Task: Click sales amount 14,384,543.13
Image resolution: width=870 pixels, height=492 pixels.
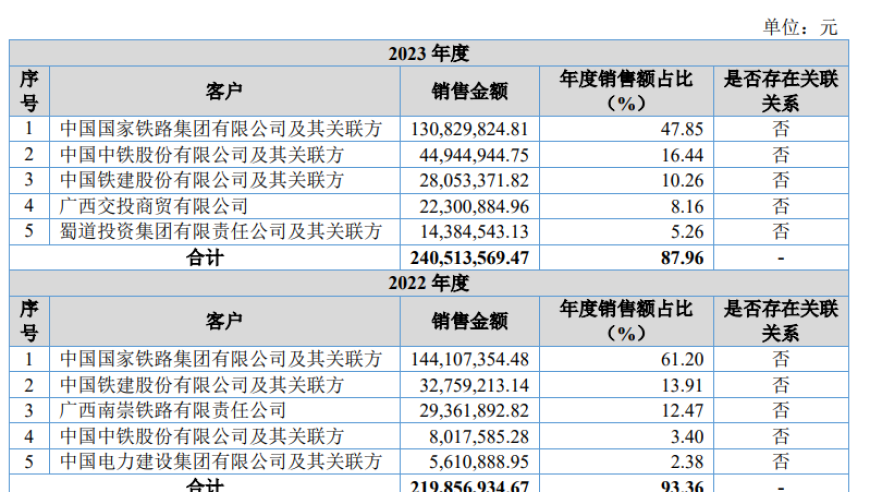Action: pyautogui.click(x=474, y=231)
